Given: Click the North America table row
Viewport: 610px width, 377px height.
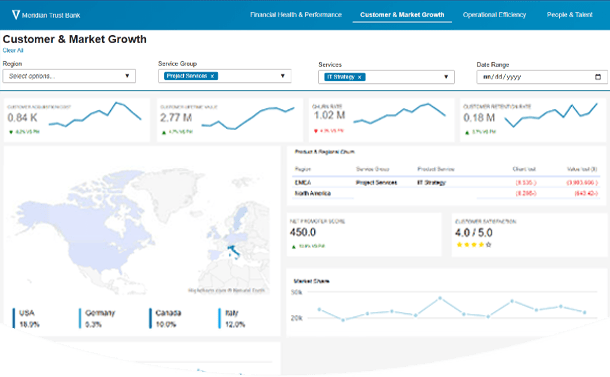Looking at the screenshot, I should (445, 193).
